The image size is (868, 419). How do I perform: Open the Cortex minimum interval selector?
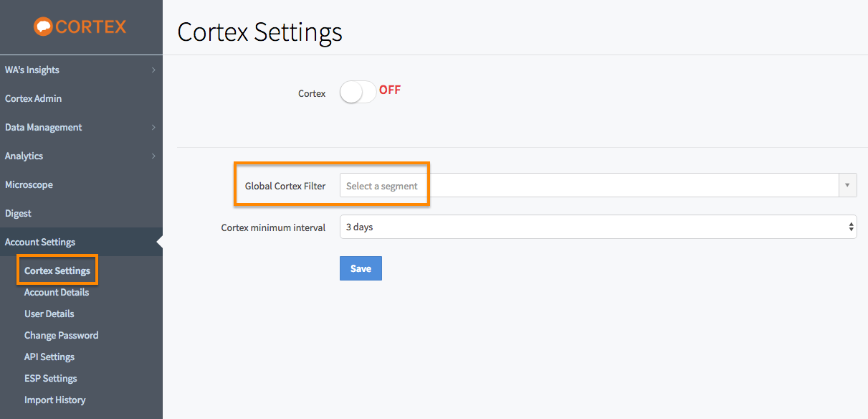[x=598, y=227]
